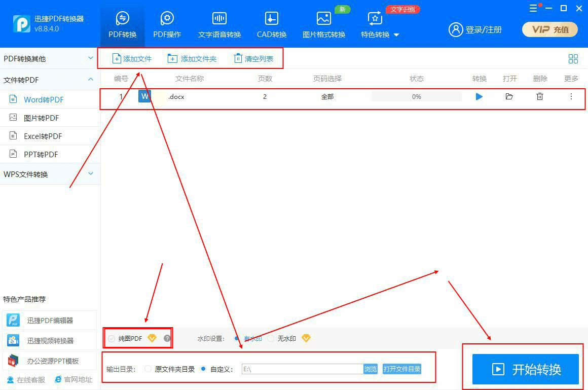This screenshot has width=588, height=390.
Task: Select the 无水印 radio button
Action: [271, 338]
